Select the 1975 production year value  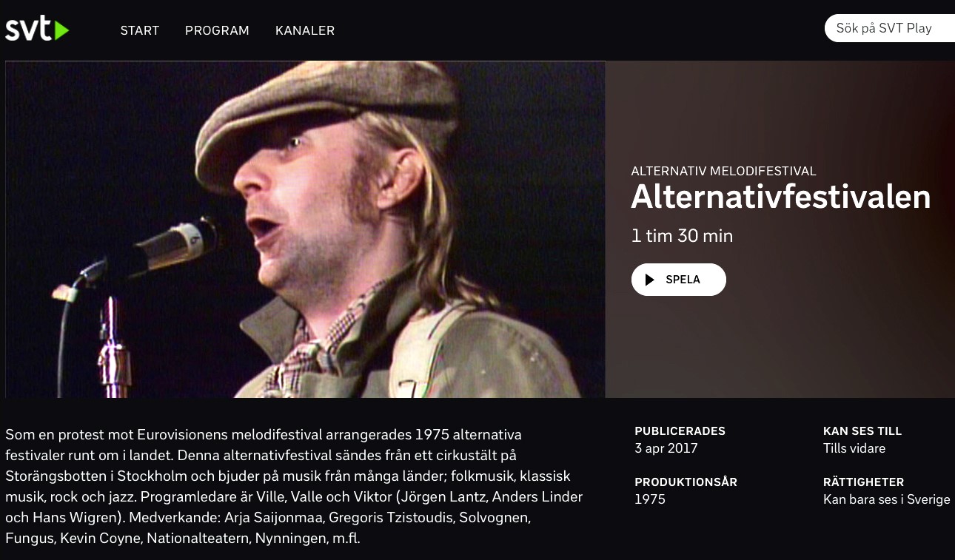click(x=650, y=499)
